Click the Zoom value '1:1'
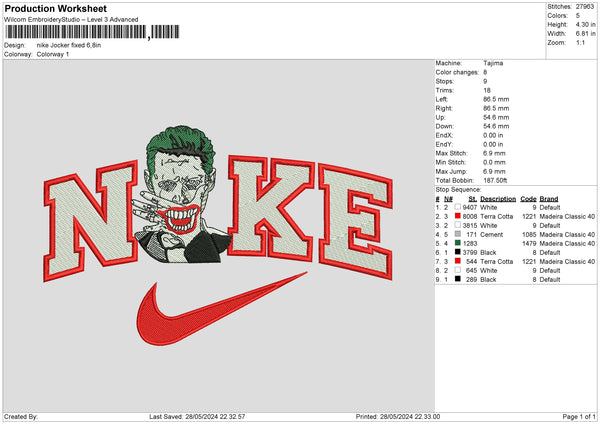 (580, 42)
